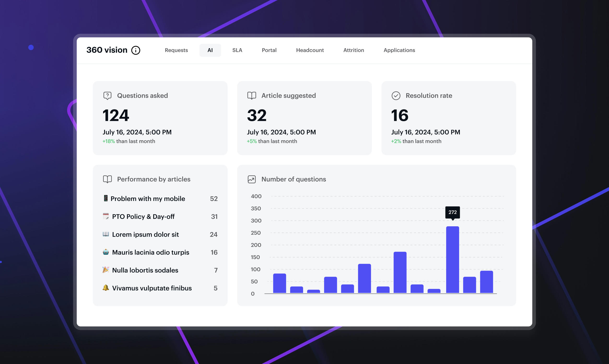609x364 pixels.
Task: Select the Headcount tab
Action: point(310,50)
